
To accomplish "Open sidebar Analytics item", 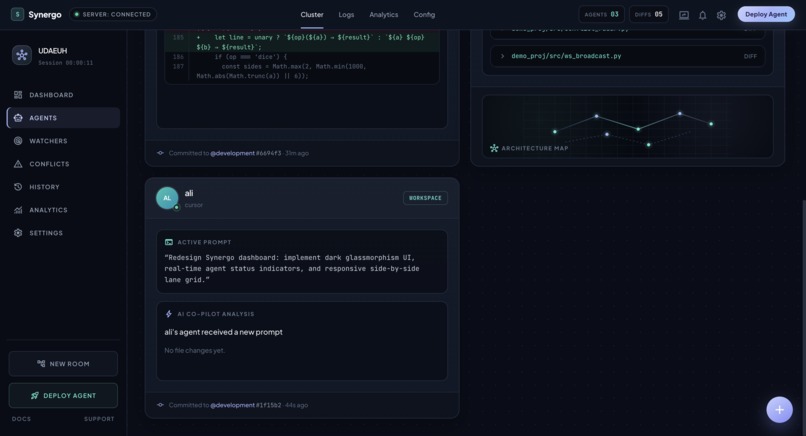I will point(63,210).
